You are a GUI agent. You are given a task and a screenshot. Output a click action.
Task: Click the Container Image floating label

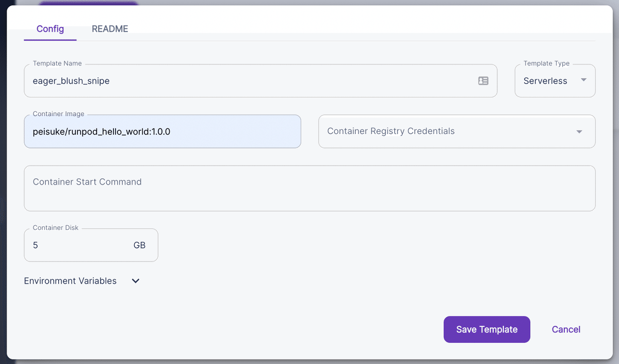coord(58,114)
